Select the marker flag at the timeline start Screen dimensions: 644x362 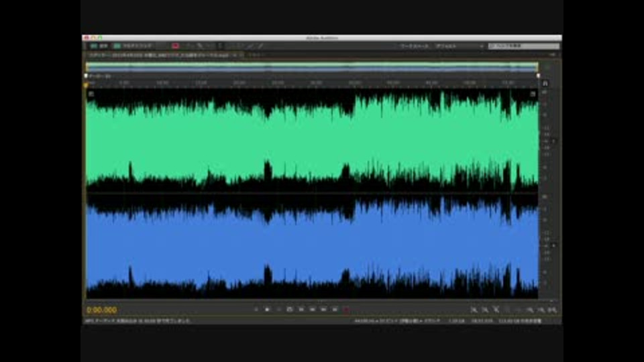pos(86,76)
